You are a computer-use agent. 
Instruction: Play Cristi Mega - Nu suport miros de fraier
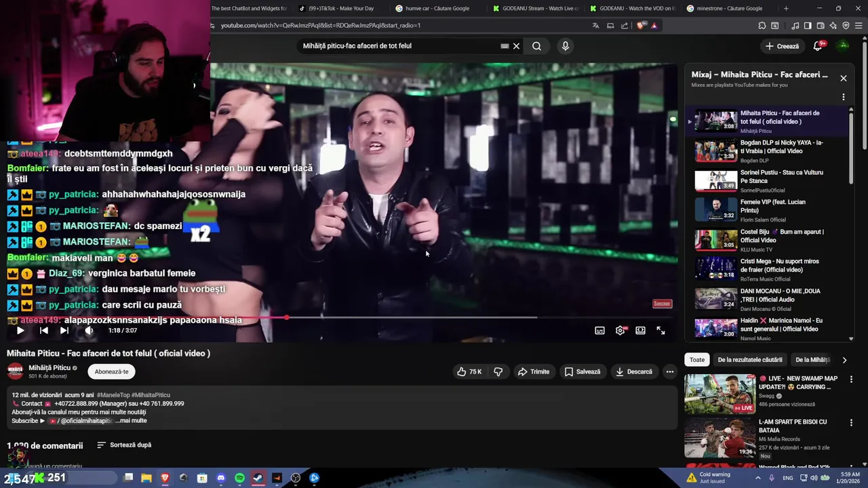(x=766, y=269)
